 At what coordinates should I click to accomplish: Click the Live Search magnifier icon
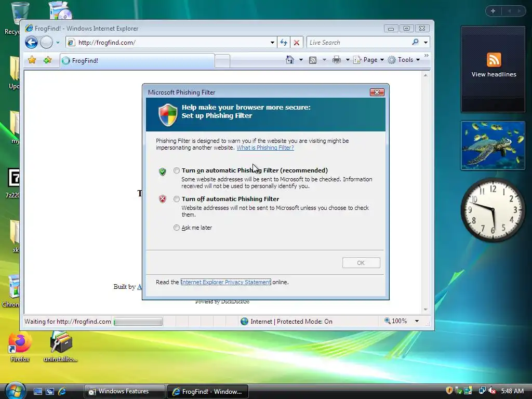click(x=415, y=42)
